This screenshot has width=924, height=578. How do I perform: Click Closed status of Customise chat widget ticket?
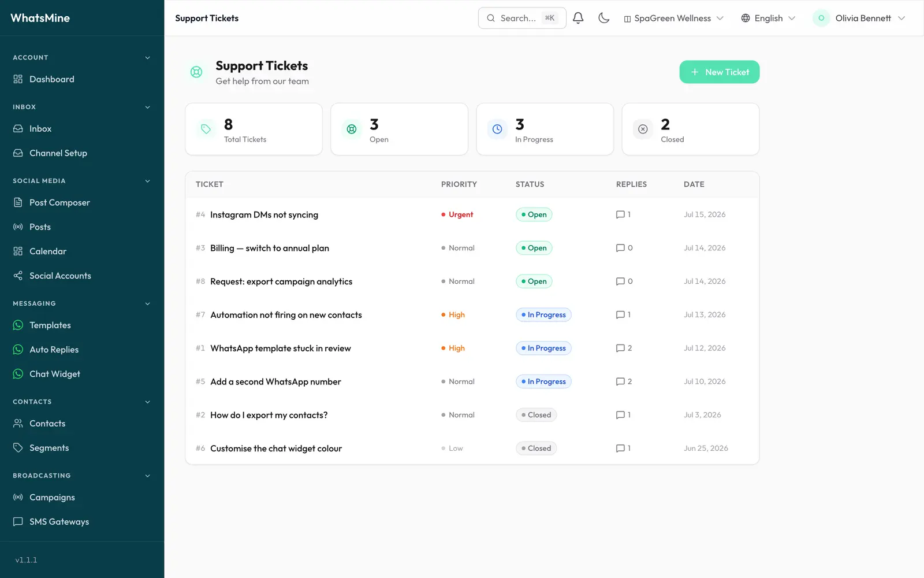[536, 449]
